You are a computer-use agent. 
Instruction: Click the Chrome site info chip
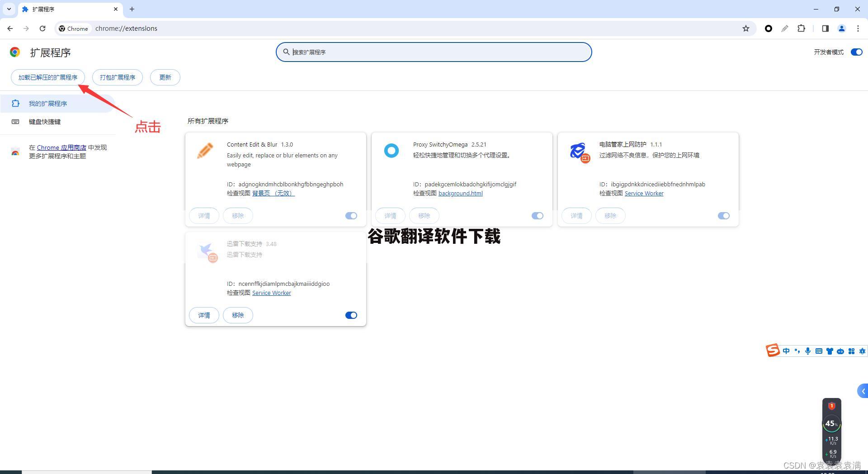click(74, 28)
